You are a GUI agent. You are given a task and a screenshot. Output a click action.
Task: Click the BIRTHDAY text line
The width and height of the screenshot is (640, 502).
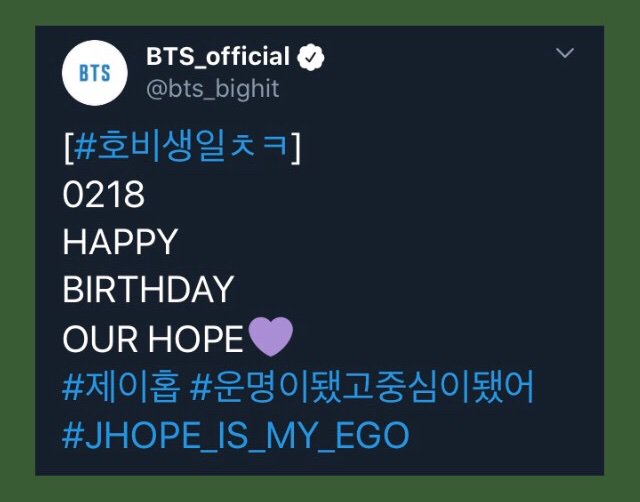coord(148,289)
